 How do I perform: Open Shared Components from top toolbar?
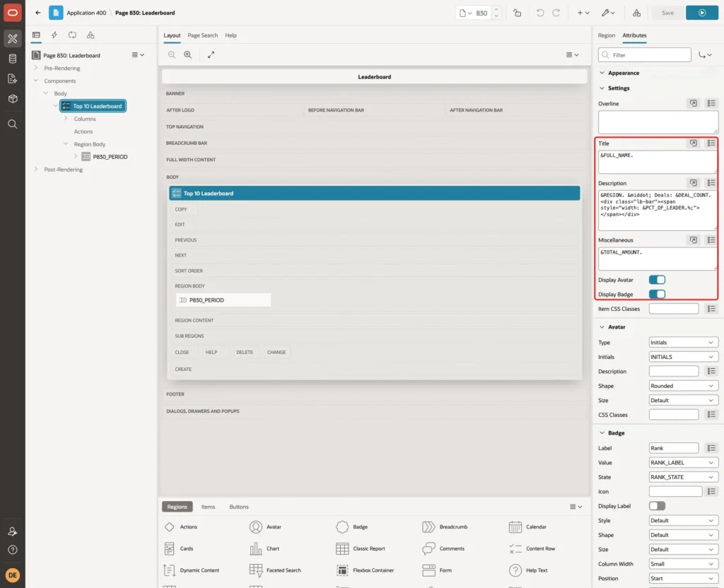637,13
